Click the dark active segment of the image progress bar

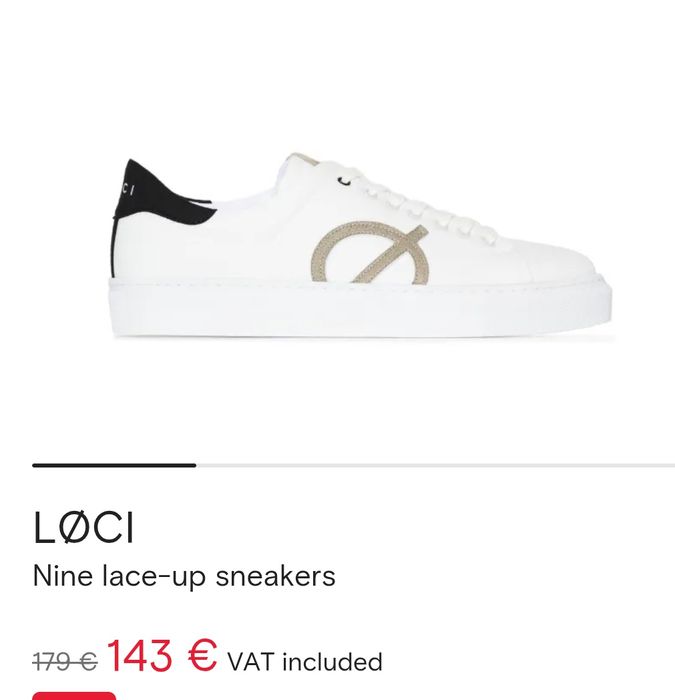(x=114, y=466)
